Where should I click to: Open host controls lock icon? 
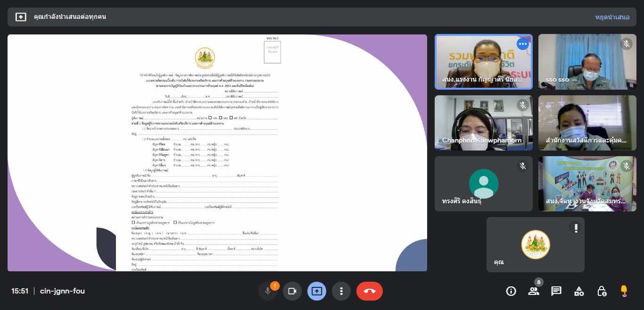click(602, 291)
